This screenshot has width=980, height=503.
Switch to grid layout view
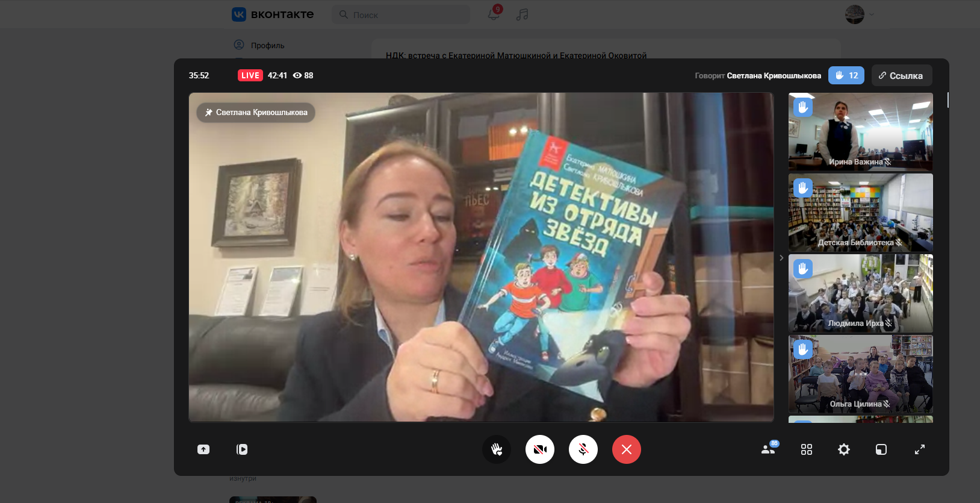[807, 449]
